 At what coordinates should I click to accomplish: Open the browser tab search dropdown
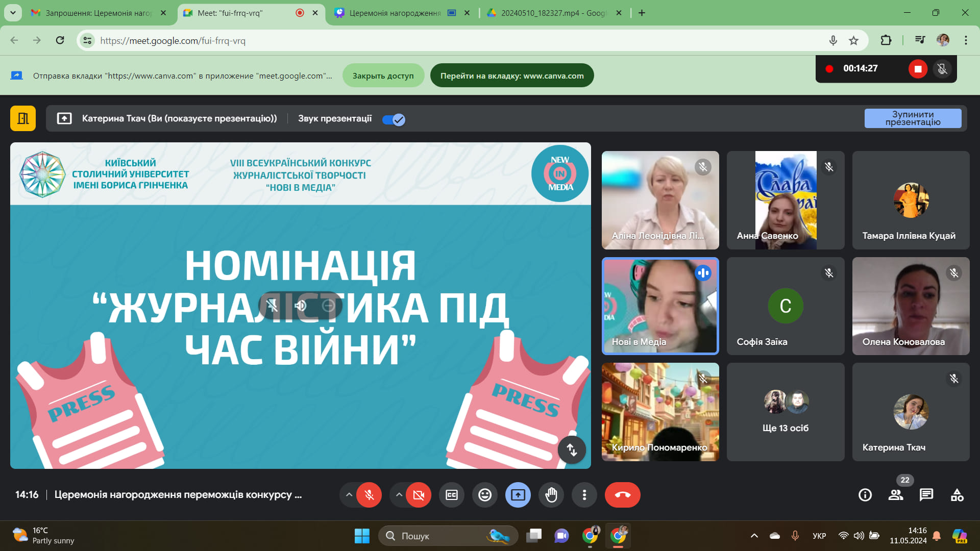click(x=13, y=13)
